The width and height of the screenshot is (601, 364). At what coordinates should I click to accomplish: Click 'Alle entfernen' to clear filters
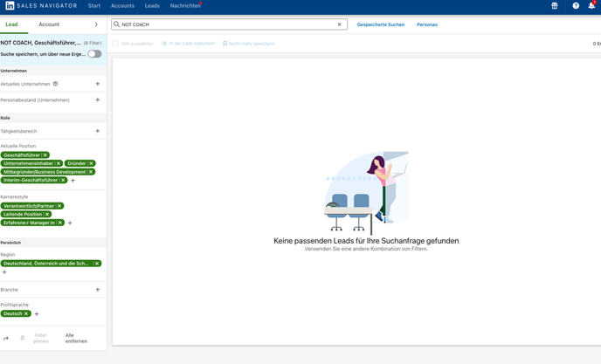click(x=76, y=338)
